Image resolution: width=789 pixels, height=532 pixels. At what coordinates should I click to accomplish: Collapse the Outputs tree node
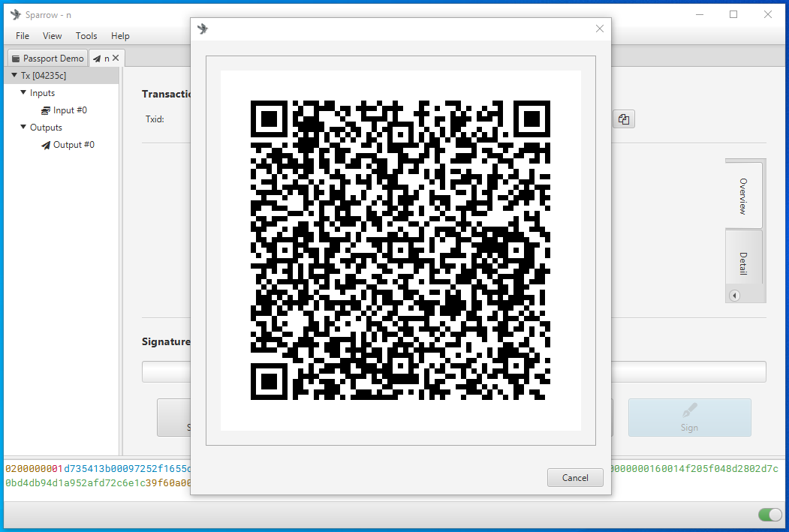click(23, 127)
